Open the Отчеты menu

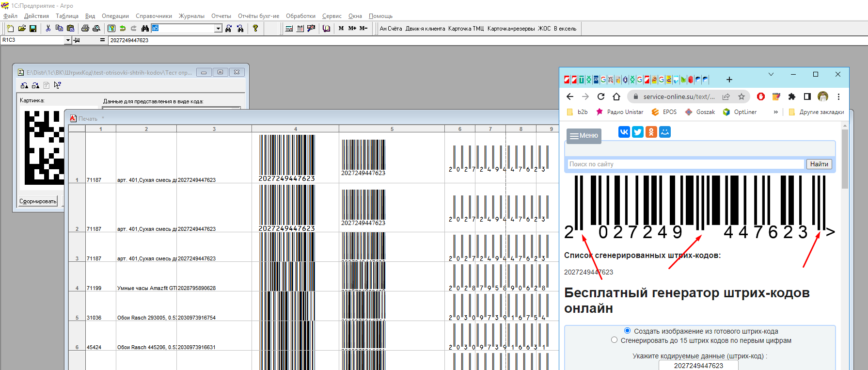(x=221, y=16)
